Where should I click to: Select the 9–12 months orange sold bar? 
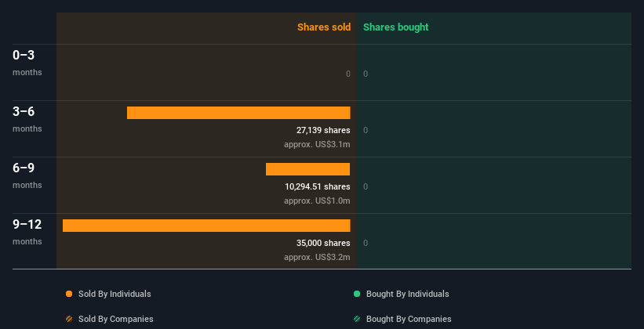pyautogui.click(x=206, y=226)
